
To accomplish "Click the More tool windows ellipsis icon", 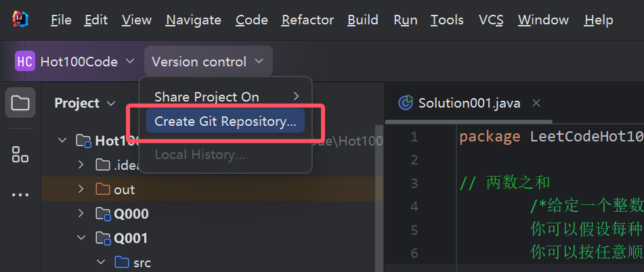I will pos(20,195).
